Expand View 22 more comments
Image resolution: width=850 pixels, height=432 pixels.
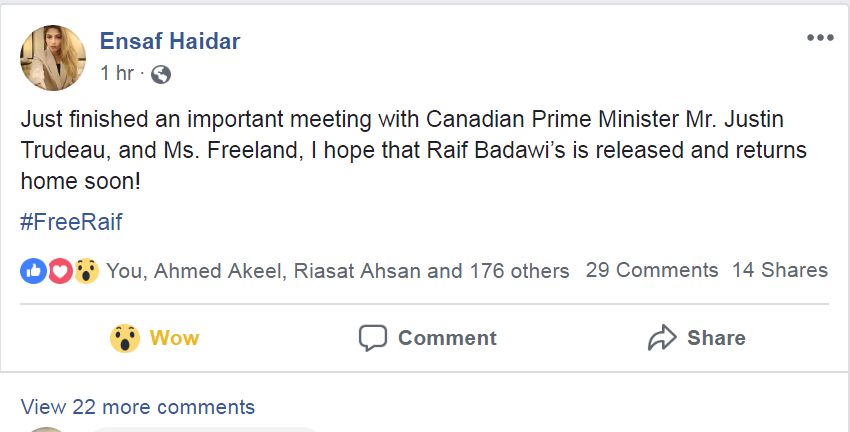point(138,407)
